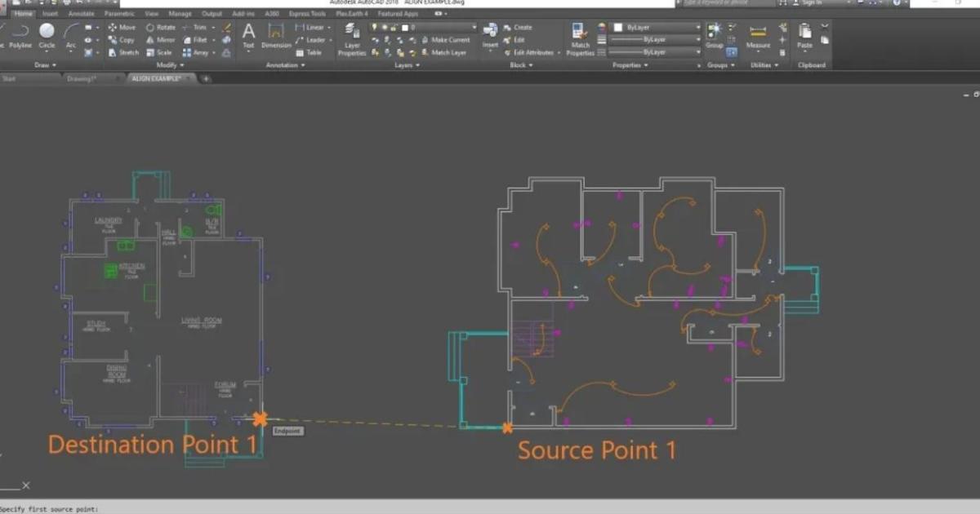Select the Circle drawing tool
This screenshot has height=514, width=980.
pos(47,34)
